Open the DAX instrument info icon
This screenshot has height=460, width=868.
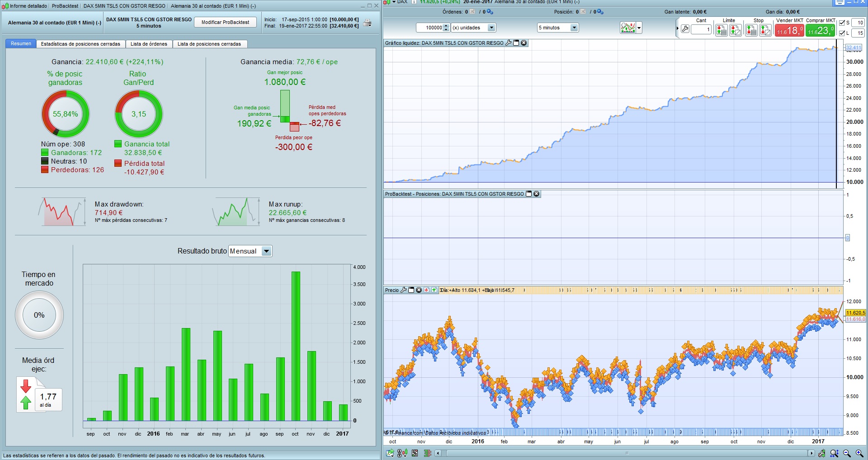coord(414,2)
